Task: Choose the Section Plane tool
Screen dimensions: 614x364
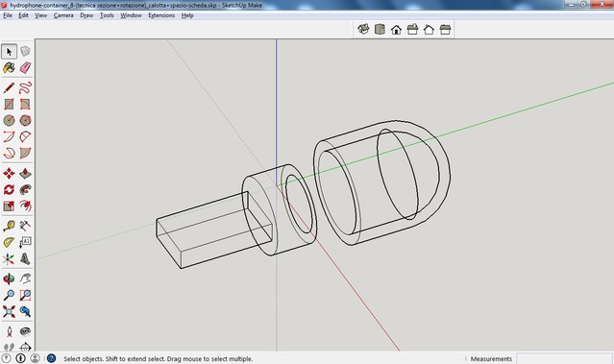Action: coord(25,347)
